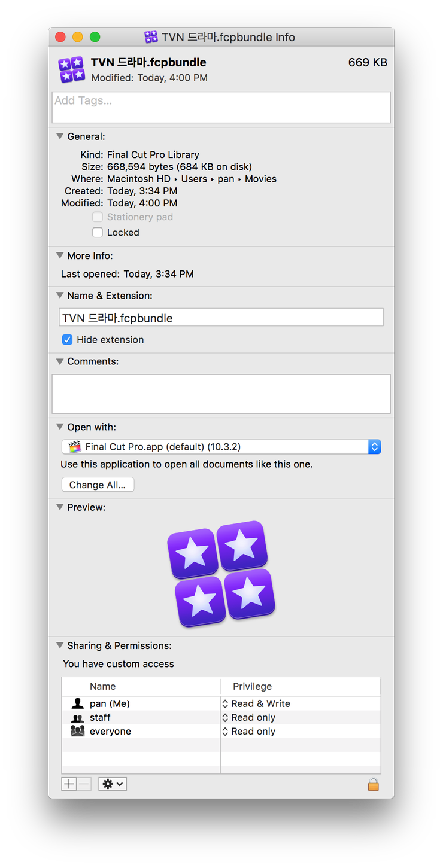This screenshot has width=443, height=868.
Task: Click Created Today, 3:34 PM value
Action: pyautogui.click(x=142, y=191)
